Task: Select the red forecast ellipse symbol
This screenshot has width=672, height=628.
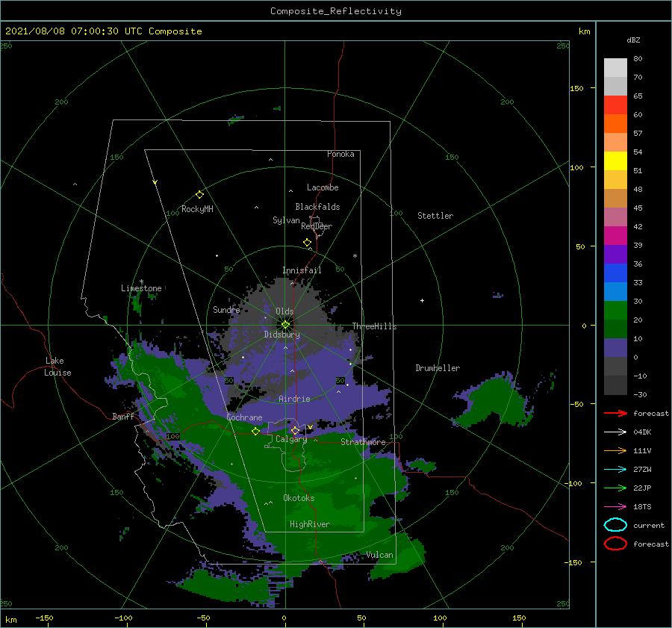Action: click(x=615, y=544)
